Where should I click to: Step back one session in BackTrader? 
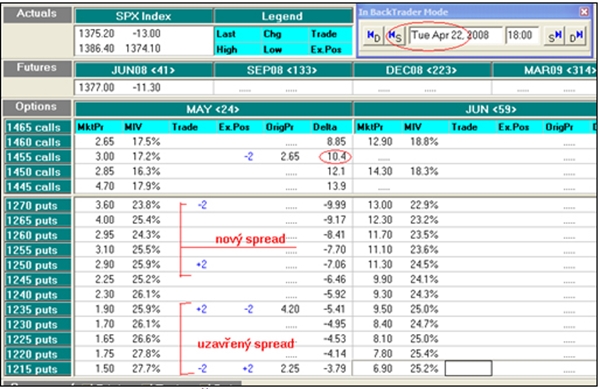click(395, 36)
